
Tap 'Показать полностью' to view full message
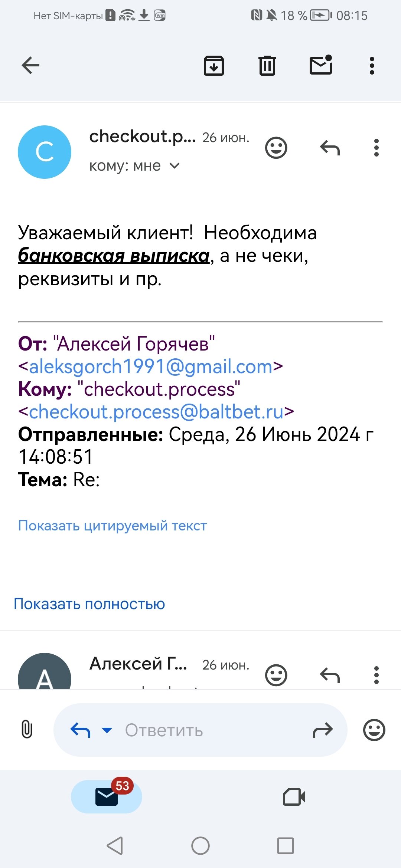click(89, 604)
